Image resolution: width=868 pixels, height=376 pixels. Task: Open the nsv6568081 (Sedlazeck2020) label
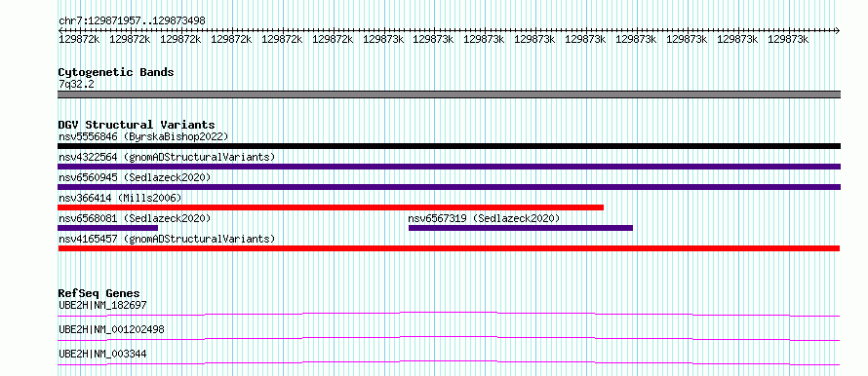point(135,218)
